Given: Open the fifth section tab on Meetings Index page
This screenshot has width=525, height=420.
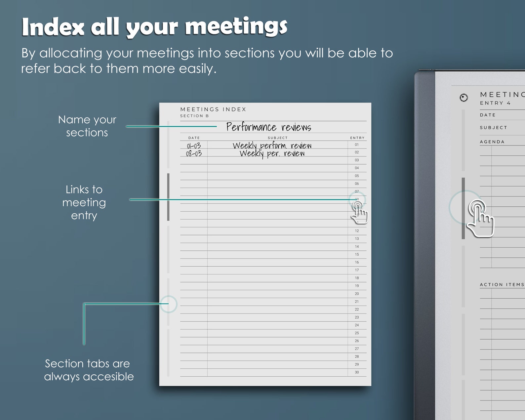Looking at the screenshot, I should (168, 353).
